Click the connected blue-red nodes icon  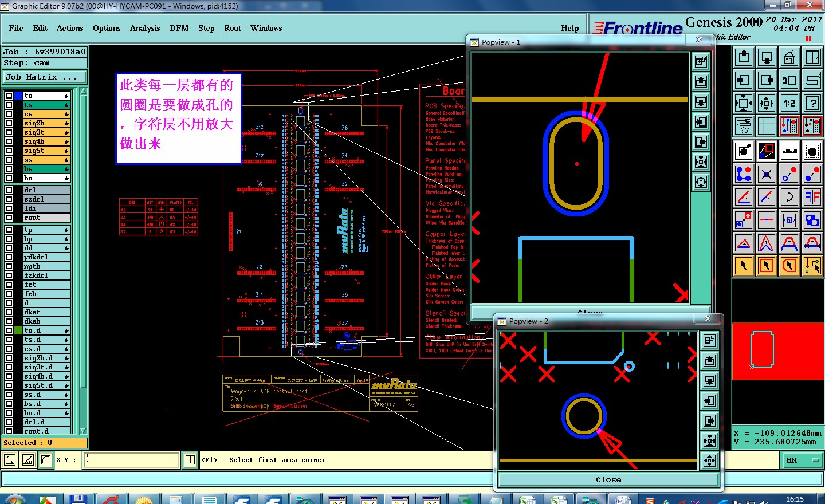click(744, 174)
